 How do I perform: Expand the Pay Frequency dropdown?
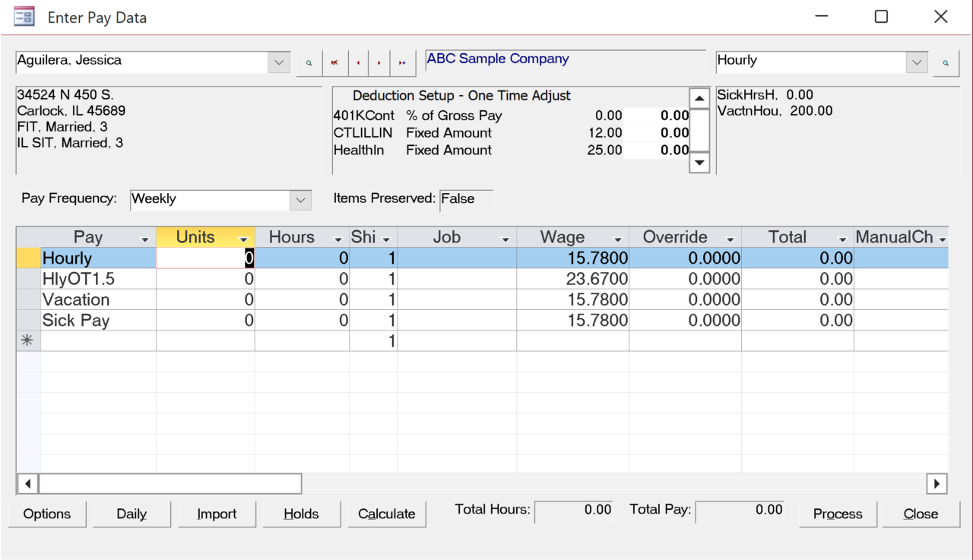click(301, 200)
